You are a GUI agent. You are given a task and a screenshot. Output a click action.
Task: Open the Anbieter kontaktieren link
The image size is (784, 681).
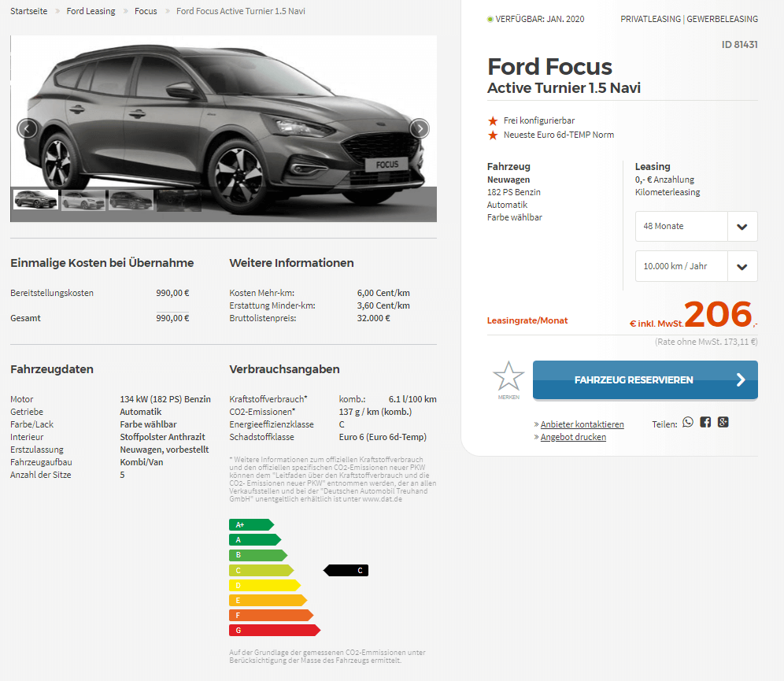(x=582, y=424)
